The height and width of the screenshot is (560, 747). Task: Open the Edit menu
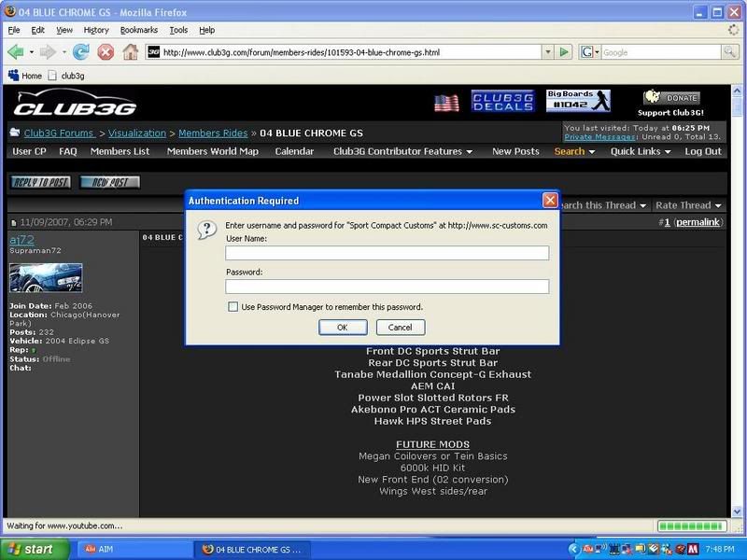(x=37, y=30)
